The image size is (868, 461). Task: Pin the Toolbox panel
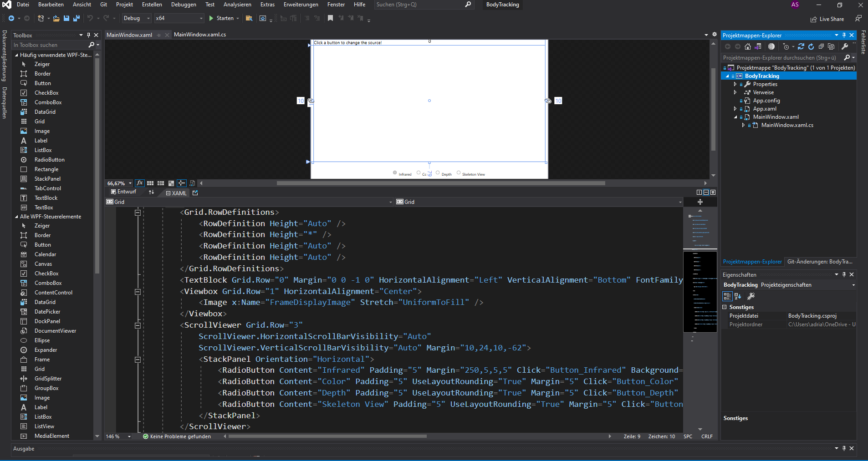pos(88,35)
